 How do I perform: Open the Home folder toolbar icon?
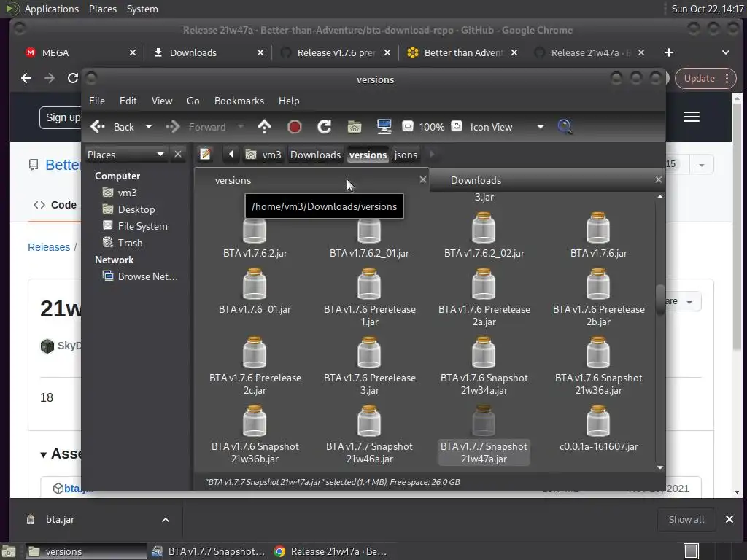coord(355,127)
